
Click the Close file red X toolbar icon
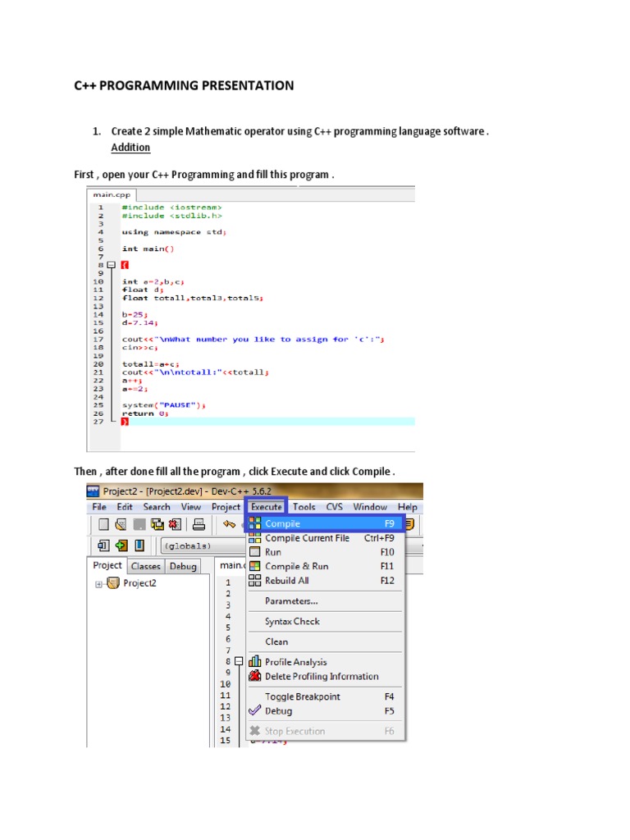click(176, 524)
